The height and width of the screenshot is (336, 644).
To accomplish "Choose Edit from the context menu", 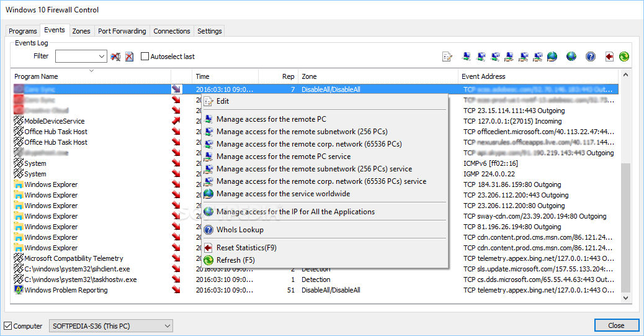I will click(325, 101).
